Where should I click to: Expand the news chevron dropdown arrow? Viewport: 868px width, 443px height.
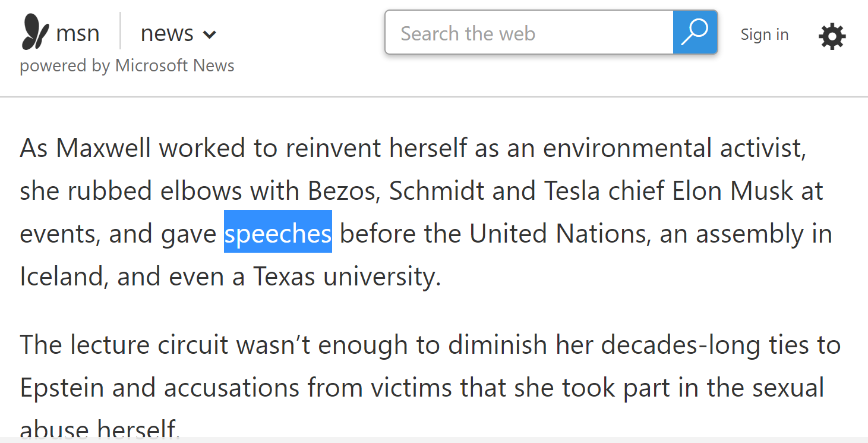pos(209,35)
